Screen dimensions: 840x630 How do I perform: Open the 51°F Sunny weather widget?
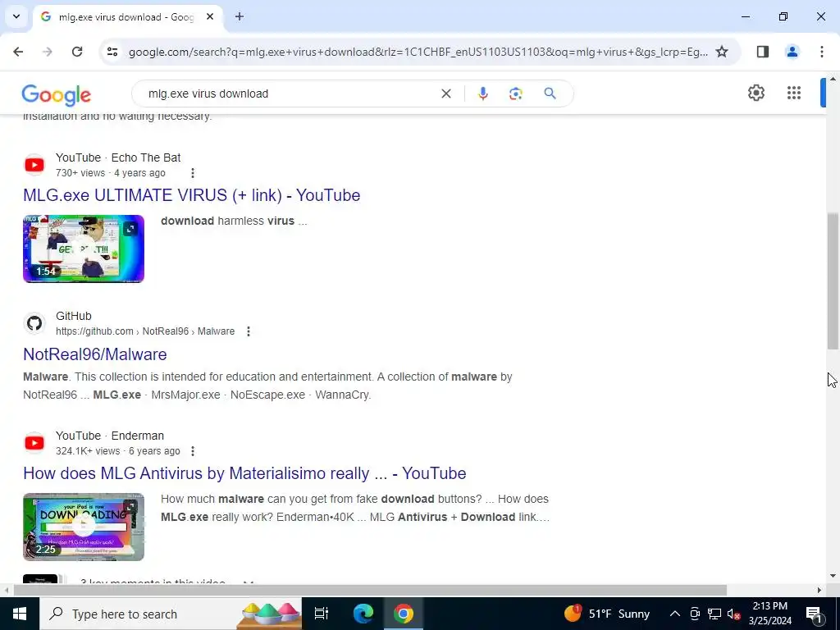click(x=606, y=614)
